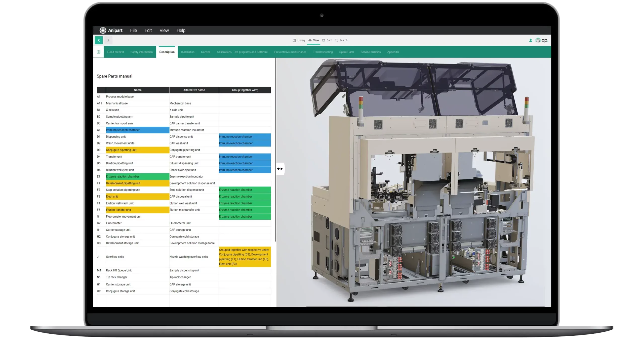Switch to the Service tab

pos(206,52)
